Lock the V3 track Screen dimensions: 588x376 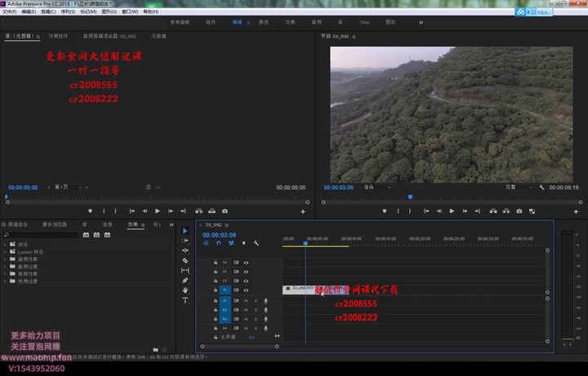coord(216,272)
